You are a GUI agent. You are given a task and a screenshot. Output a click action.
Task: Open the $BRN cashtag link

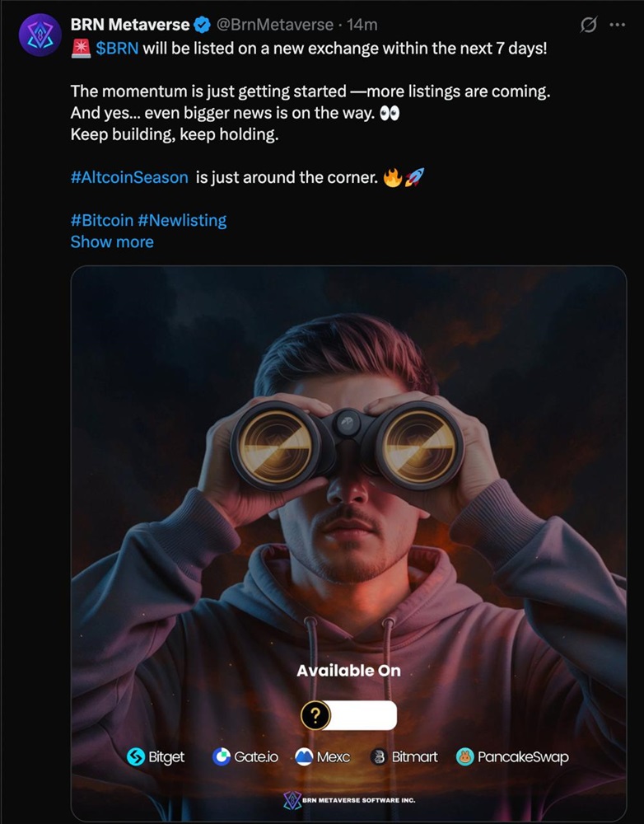[117, 47]
